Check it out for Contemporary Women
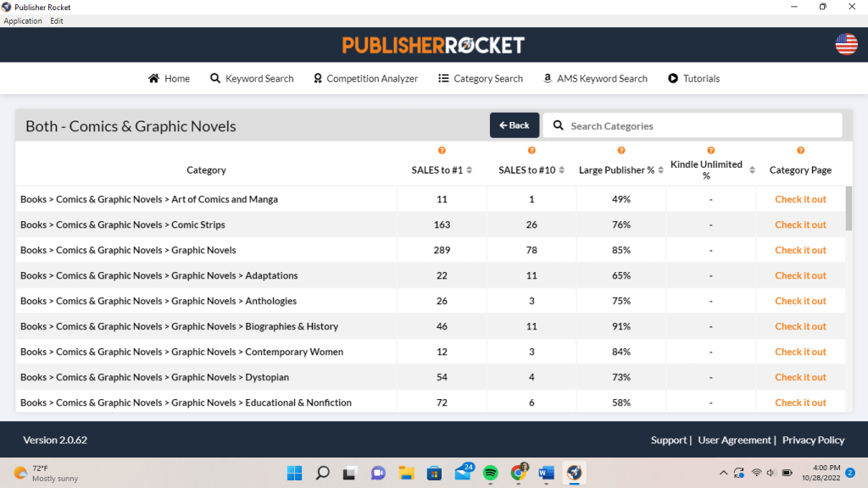The image size is (868, 488). click(800, 352)
